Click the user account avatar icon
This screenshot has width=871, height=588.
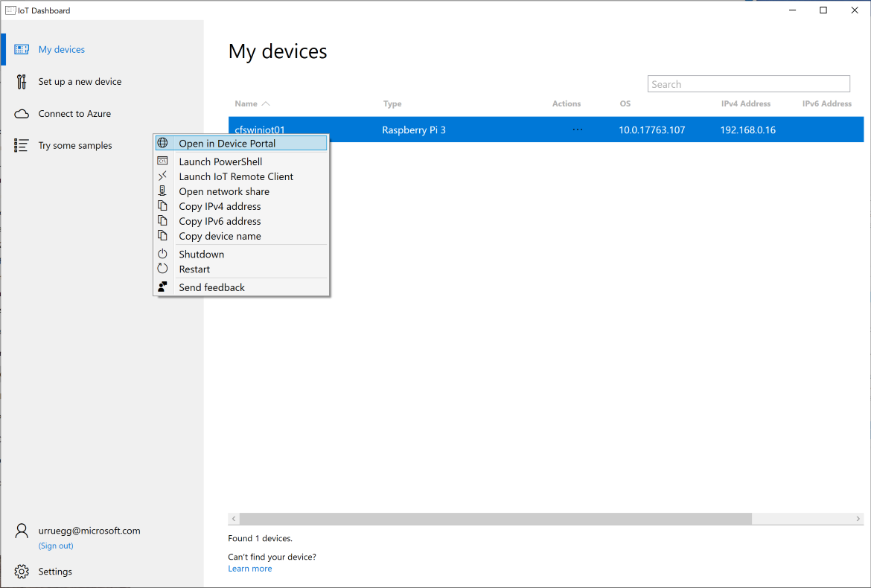22,531
